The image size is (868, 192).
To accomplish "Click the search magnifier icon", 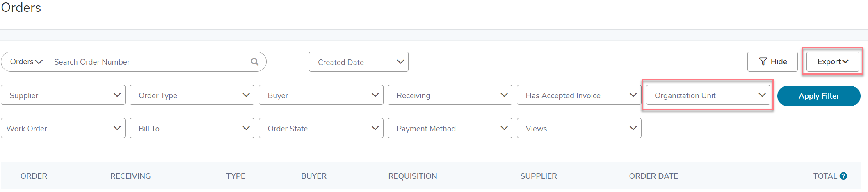I will coord(255,61).
